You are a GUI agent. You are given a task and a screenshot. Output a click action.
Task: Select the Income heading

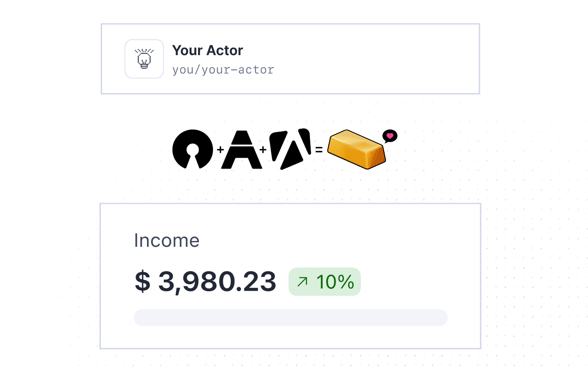click(167, 241)
